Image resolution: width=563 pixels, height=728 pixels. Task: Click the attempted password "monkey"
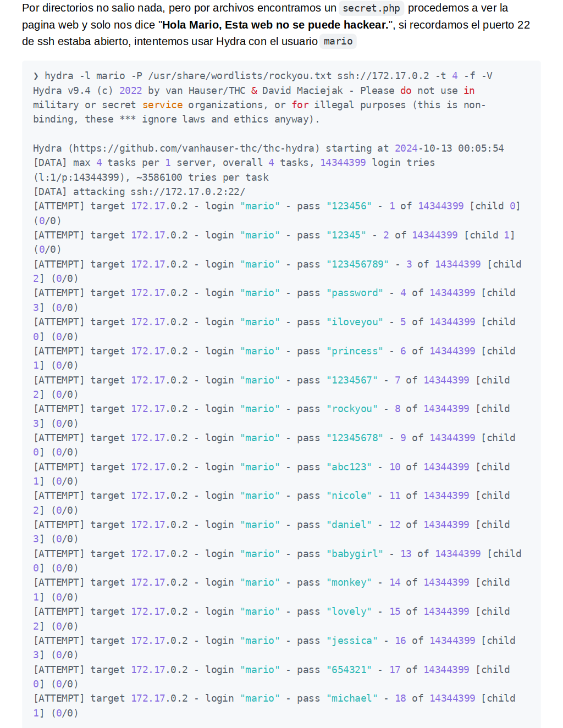(349, 582)
